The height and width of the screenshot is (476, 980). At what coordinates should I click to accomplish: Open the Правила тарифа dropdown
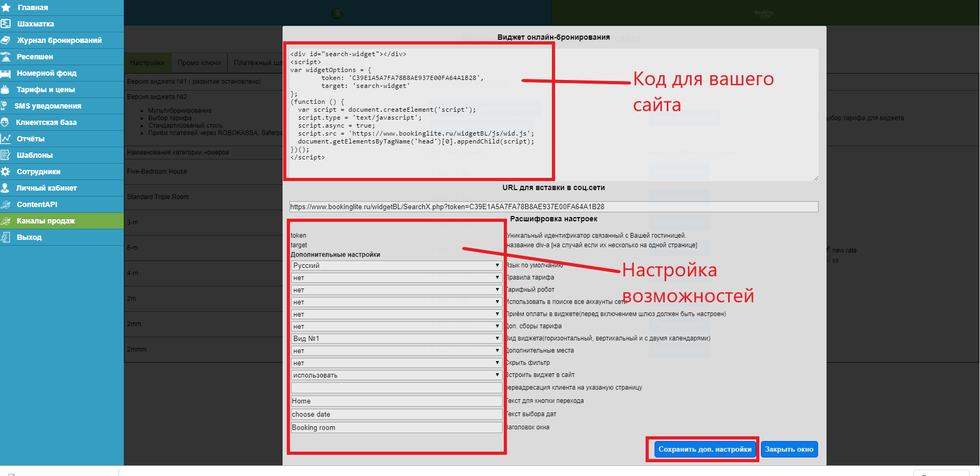coord(396,277)
